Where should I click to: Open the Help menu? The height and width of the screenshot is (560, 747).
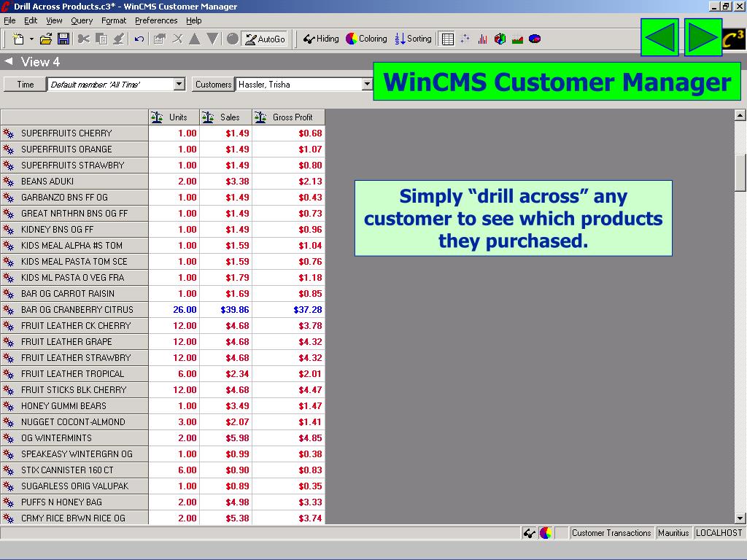193,20
